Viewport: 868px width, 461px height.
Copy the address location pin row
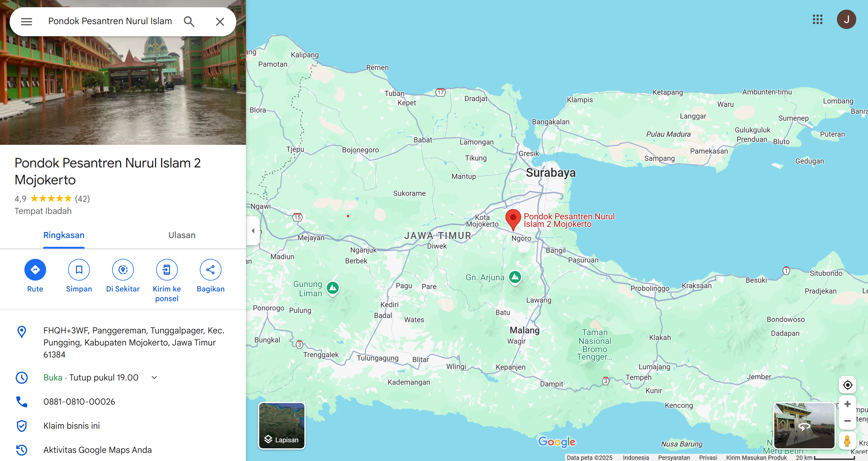click(123, 342)
